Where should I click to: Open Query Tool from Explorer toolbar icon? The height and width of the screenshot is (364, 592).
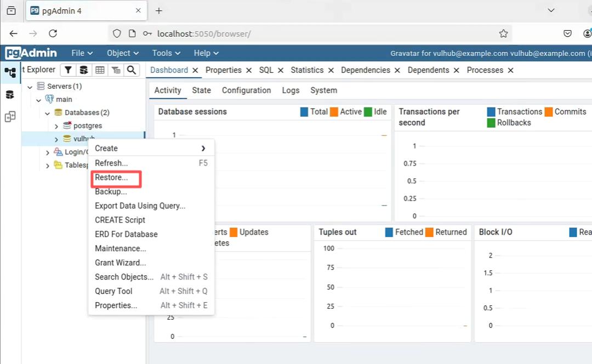coord(84,70)
